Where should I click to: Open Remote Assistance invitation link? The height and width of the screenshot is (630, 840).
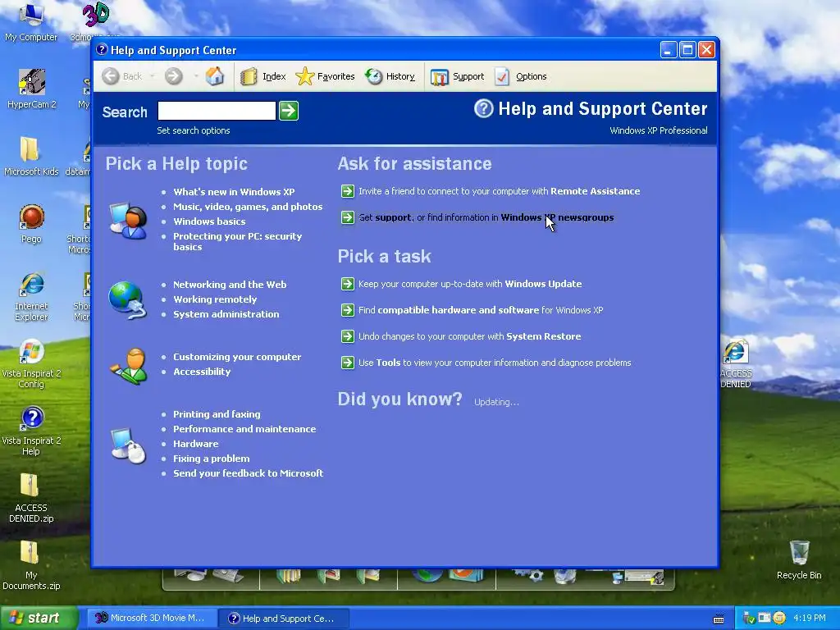point(500,191)
